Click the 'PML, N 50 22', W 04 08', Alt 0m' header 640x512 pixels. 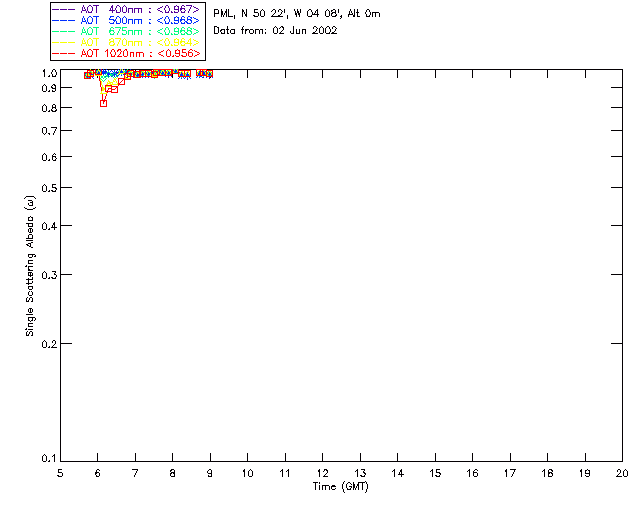tap(297, 14)
